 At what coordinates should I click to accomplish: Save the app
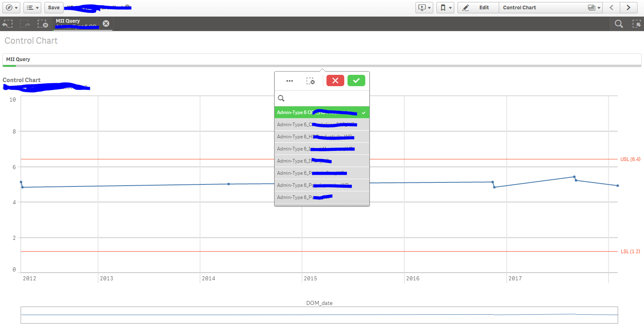coord(54,8)
